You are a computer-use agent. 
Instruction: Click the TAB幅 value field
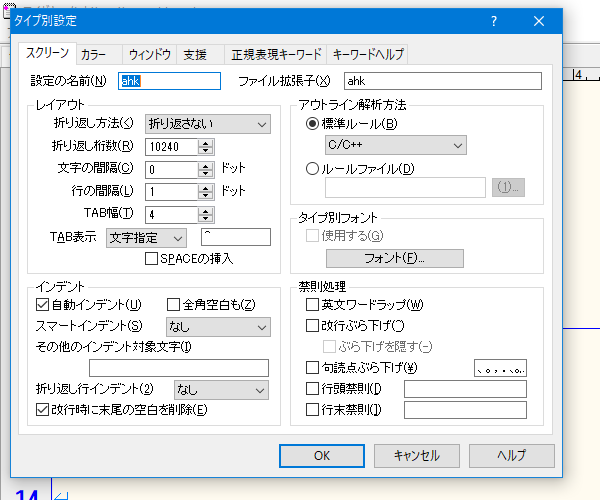coord(171,215)
